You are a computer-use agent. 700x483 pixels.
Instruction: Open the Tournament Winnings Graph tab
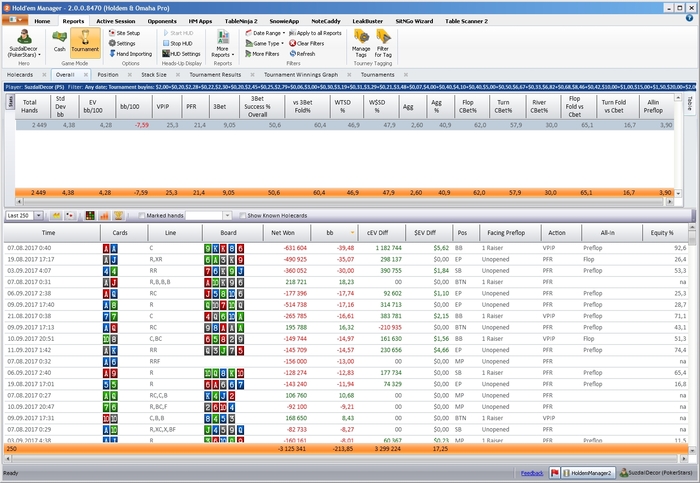(x=300, y=75)
